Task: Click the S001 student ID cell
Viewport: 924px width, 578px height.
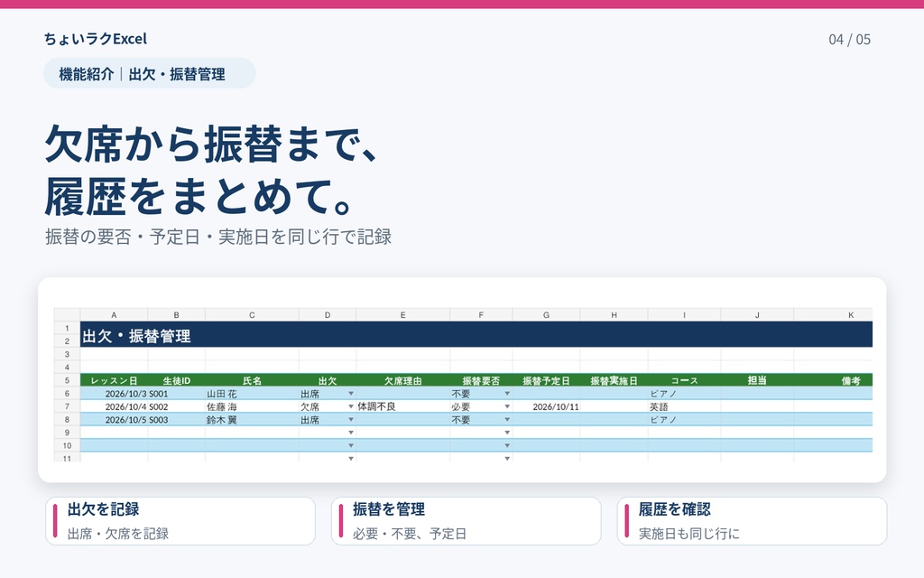Action: coord(176,394)
